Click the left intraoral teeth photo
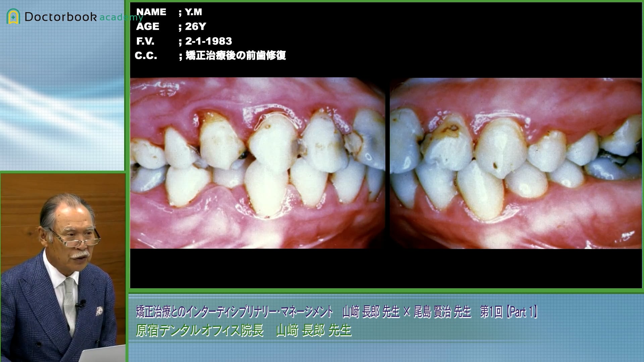 click(258, 163)
